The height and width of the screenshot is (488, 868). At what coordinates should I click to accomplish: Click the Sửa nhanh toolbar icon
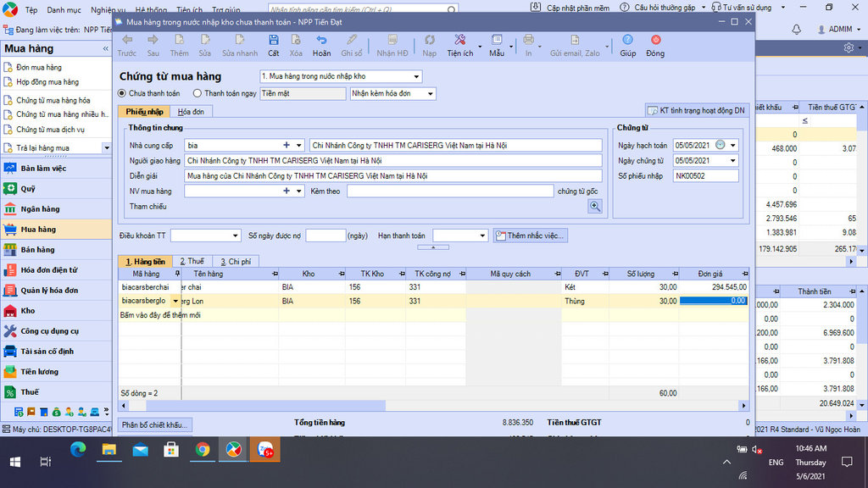pyautogui.click(x=240, y=40)
